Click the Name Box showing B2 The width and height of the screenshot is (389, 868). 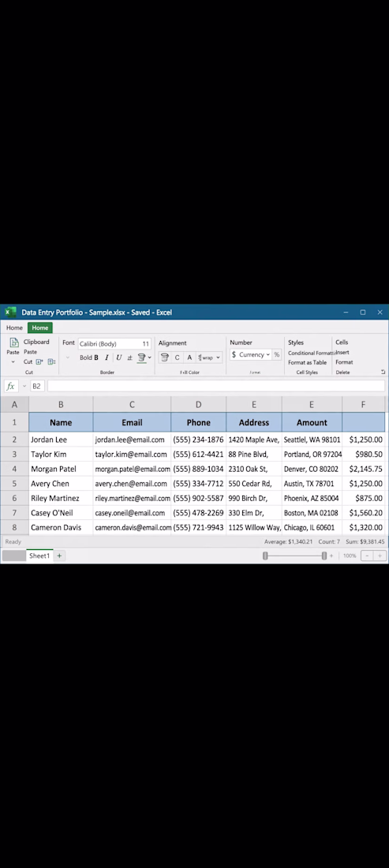tap(36, 386)
